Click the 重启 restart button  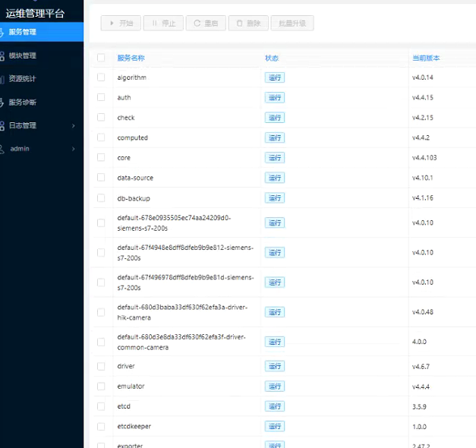(x=206, y=23)
